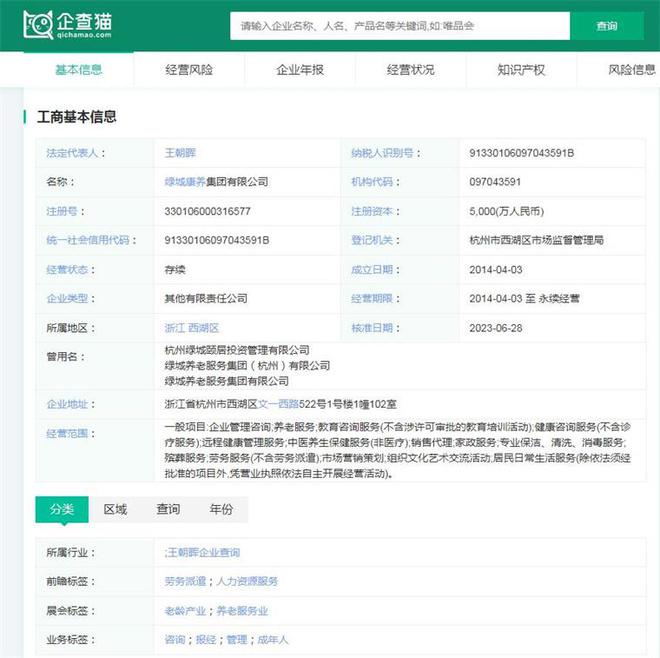Image resolution: width=660 pixels, height=658 pixels.
Task: Open the 经营风险 tab
Action: (x=189, y=69)
